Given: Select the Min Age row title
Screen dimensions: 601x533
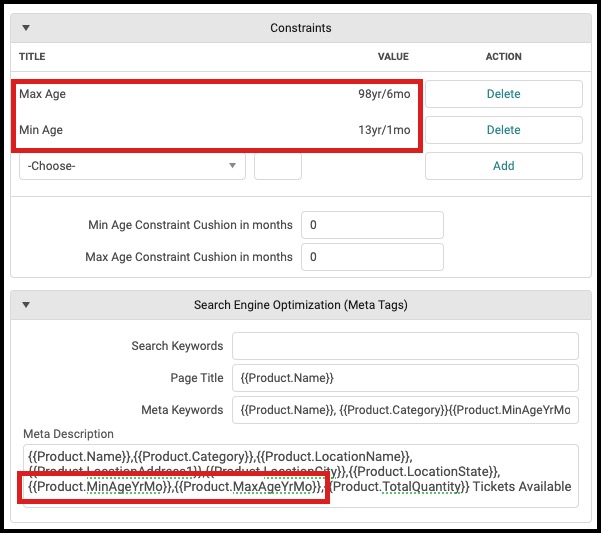Looking at the screenshot, I should (x=41, y=130).
